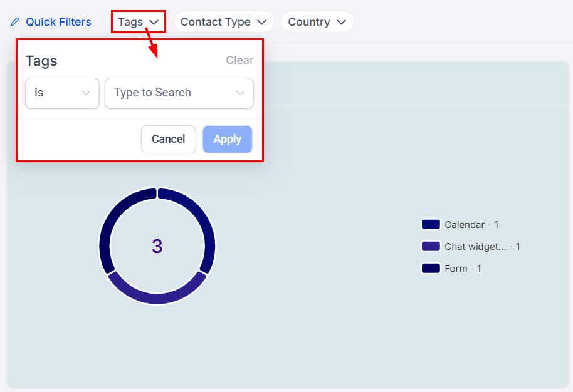The width and height of the screenshot is (573, 392).
Task: Toggle the "Chat widget... - 1" legend label
Action: 482,247
